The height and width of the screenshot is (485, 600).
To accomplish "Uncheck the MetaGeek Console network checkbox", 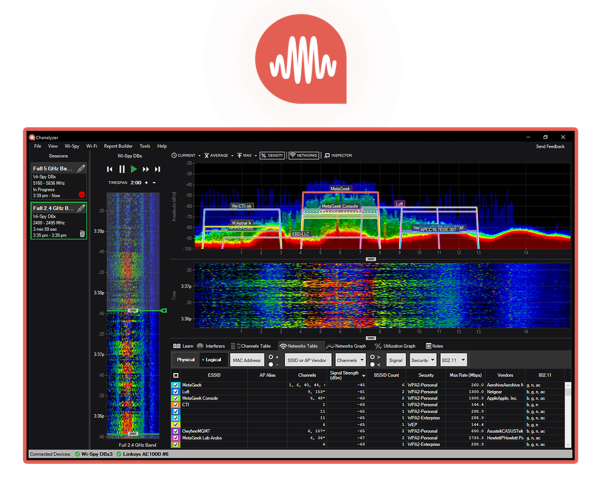I will 176,398.
